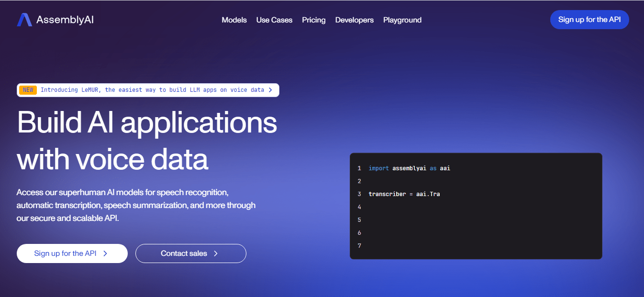Click the Contact sales button
644x297 pixels.
(191, 253)
